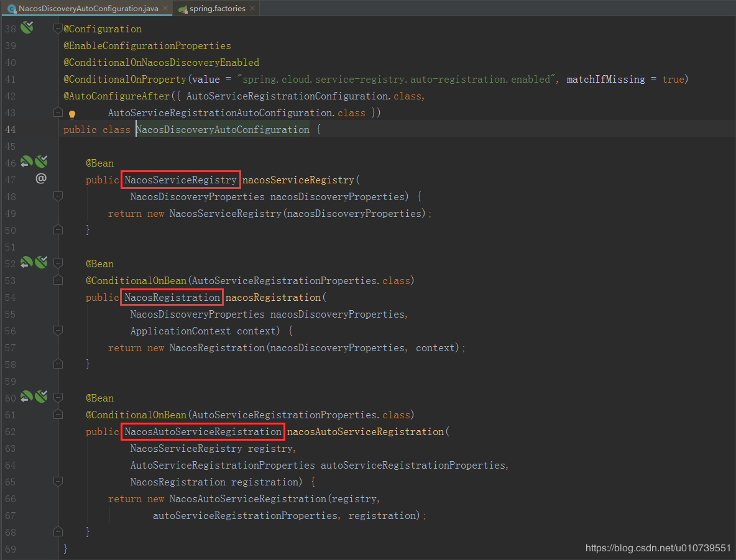Toggle fold end marker at line 58

click(58, 364)
